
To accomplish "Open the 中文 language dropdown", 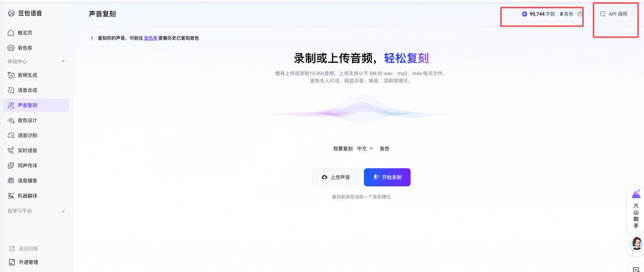I will coord(365,148).
